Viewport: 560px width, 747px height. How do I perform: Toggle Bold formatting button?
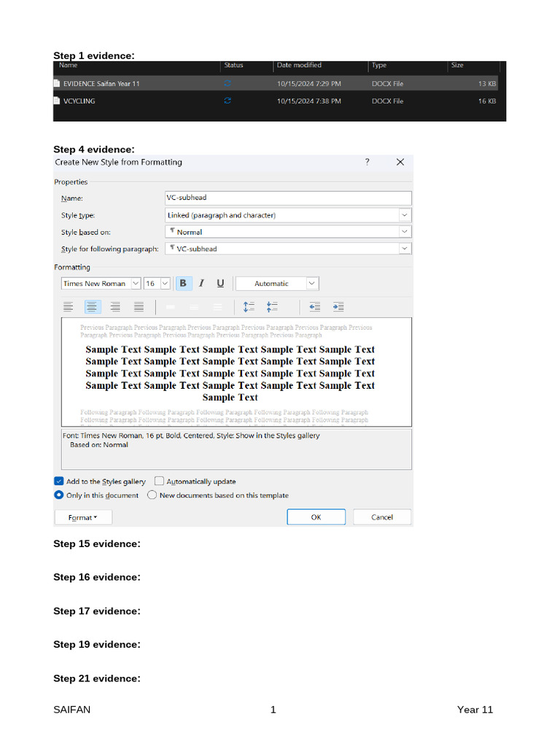(183, 284)
